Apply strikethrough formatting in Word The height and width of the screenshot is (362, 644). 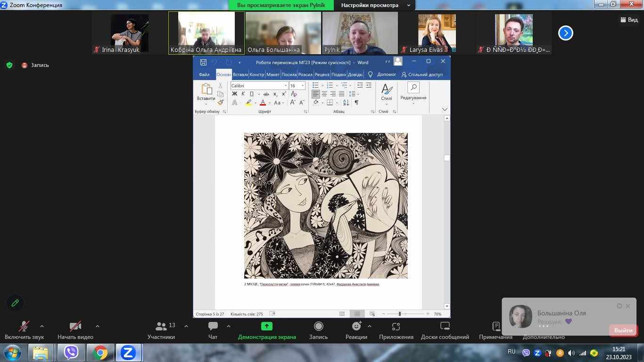266,94
